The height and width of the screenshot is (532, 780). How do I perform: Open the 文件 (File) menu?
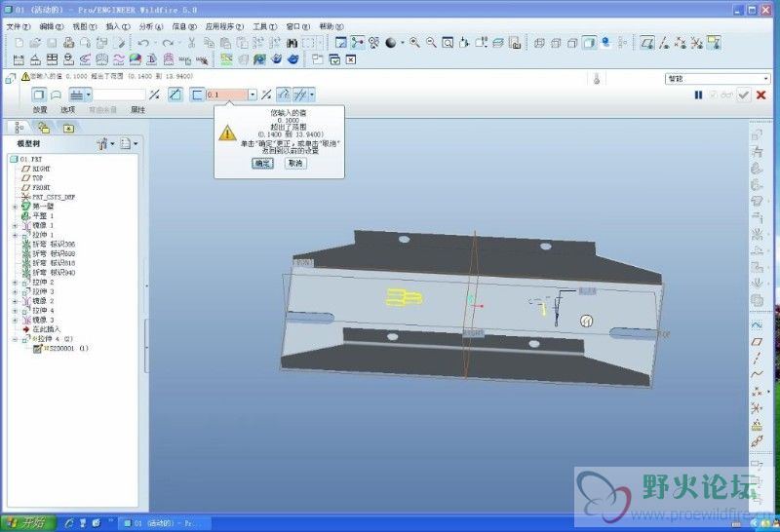[x=18, y=26]
